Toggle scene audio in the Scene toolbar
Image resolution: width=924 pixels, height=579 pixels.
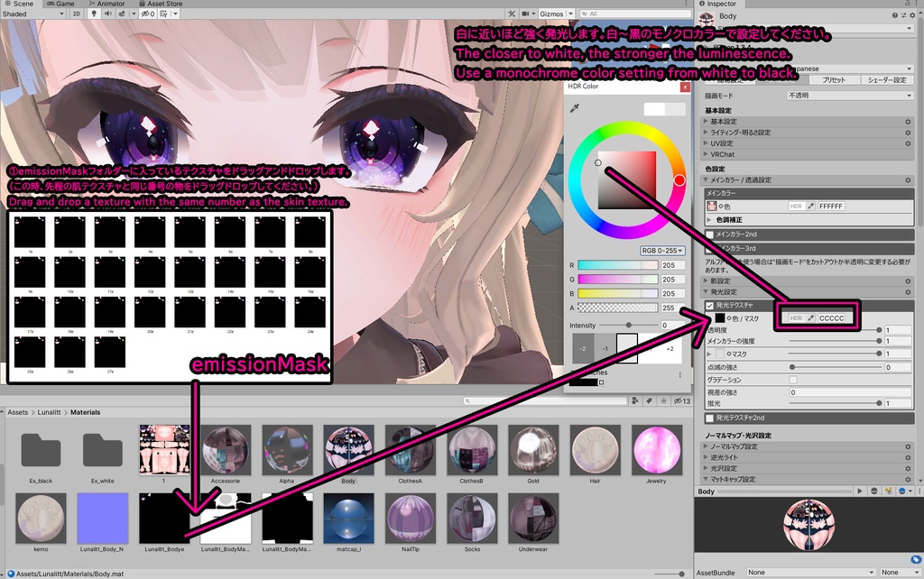[107, 14]
